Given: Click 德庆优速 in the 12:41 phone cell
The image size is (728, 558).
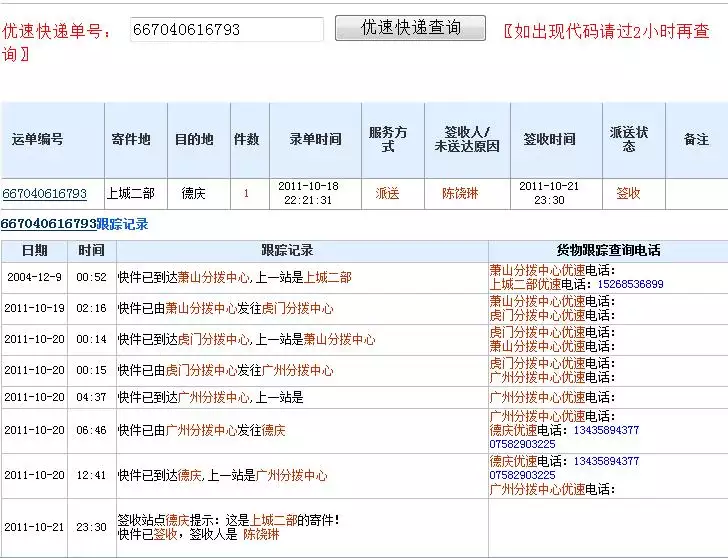Looking at the screenshot, I should pos(514,461).
